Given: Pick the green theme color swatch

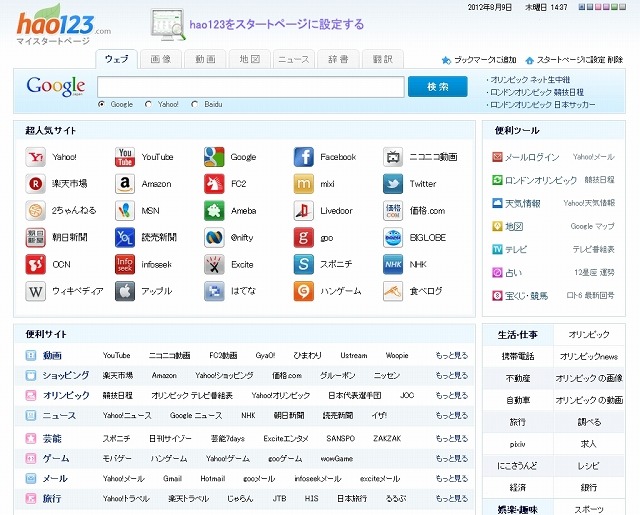Looking at the screenshot, I should coord(615,7).
